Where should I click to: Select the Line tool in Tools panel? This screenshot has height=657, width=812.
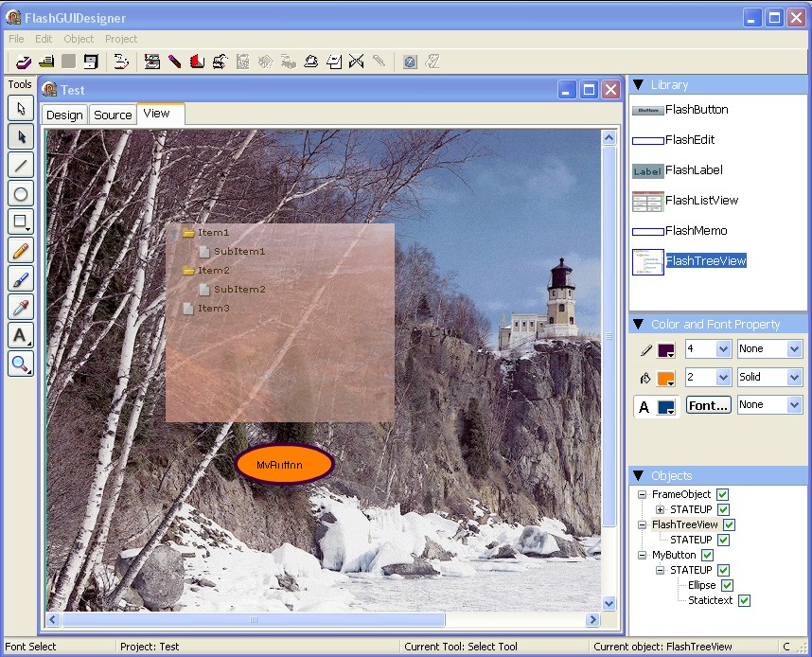(21, 166)
